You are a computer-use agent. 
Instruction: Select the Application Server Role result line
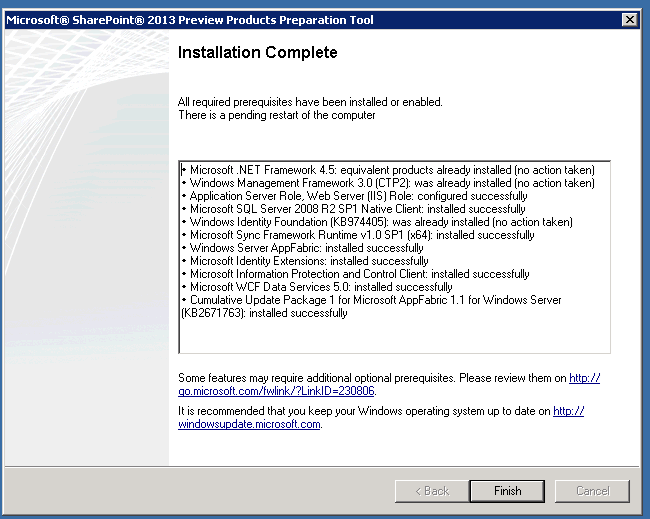click(359, 196)
